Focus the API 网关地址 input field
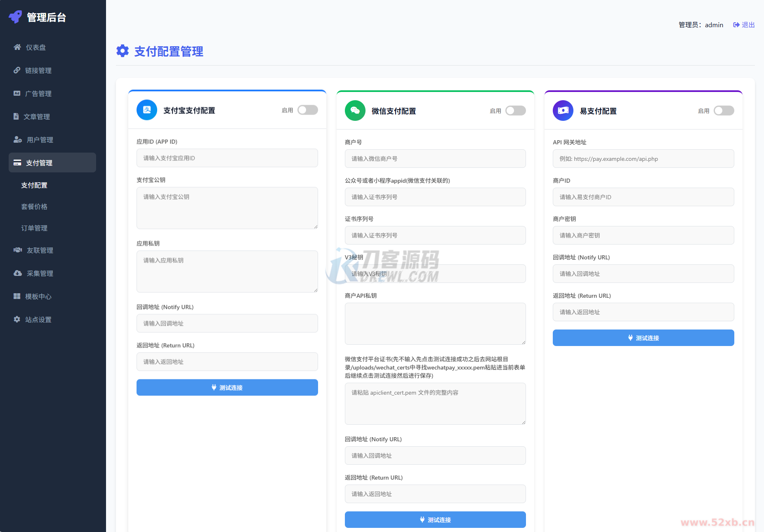This screenshot has width=764, height=532. [643, 159]
